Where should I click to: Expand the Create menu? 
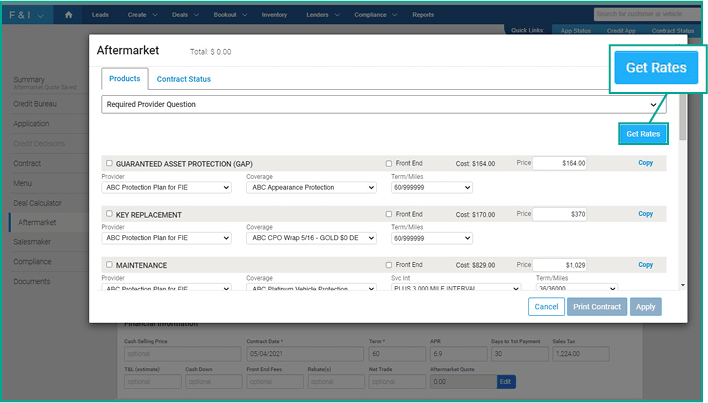(142, 14)
